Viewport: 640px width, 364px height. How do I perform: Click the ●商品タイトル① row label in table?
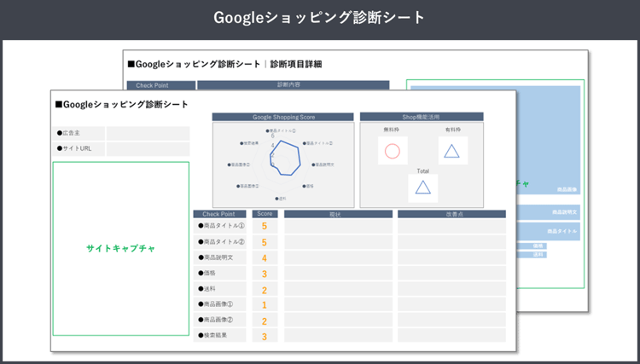pos(219,226)
